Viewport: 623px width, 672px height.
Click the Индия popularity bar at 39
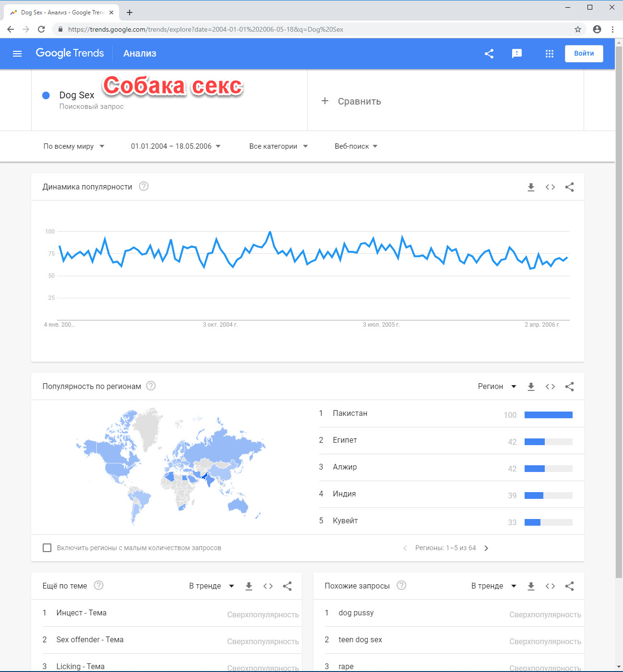(x=549, y=495)
